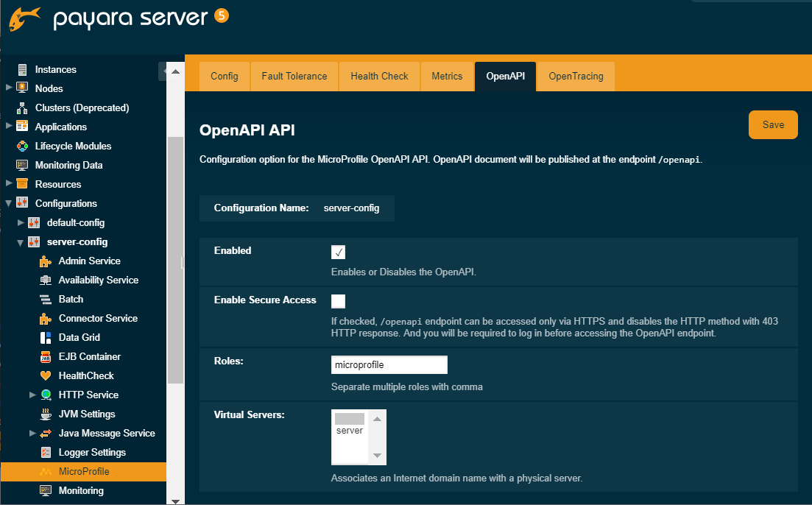Click the Clusters (Deprecated) network icon
The height and width of the screenshot is (505, 812).
pyautogui.click(x=22, y=107)
